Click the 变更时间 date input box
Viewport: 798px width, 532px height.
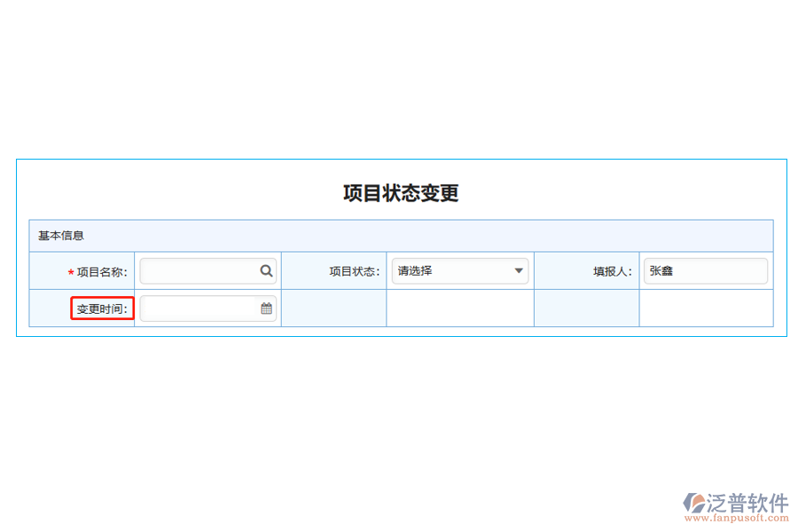click(x=199, y=308)
